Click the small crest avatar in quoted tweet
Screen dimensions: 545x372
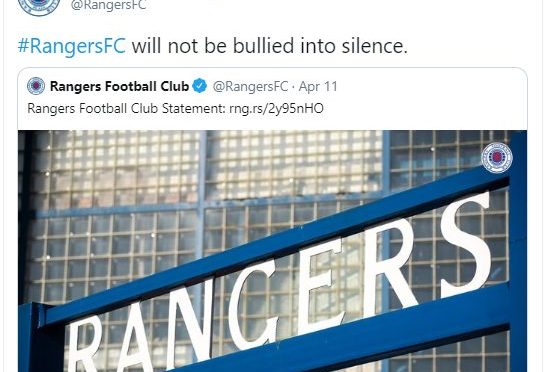(36, 86)
